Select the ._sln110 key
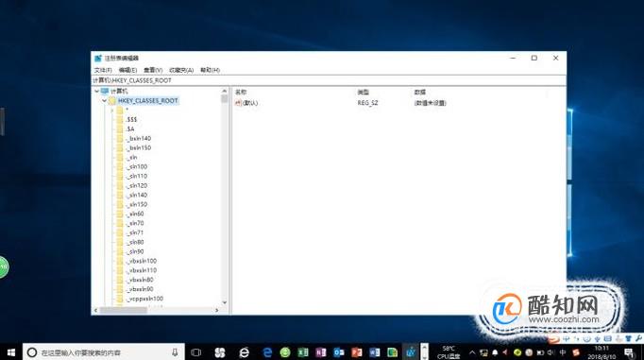 point(137,177)
